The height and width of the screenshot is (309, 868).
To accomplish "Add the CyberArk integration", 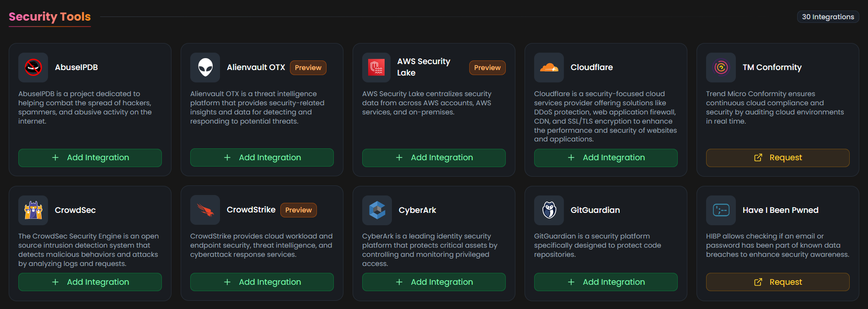I will (434, 282).
